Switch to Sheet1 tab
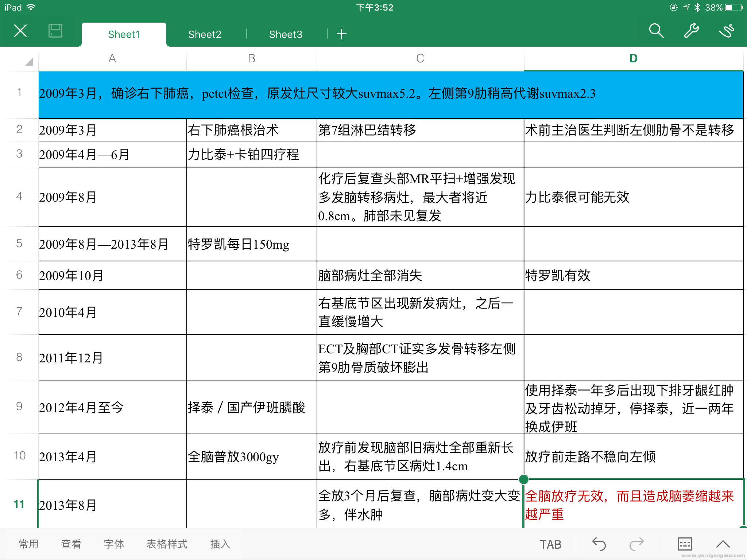The height and width of the screenshot is (560, 747). tap(124, 34)
